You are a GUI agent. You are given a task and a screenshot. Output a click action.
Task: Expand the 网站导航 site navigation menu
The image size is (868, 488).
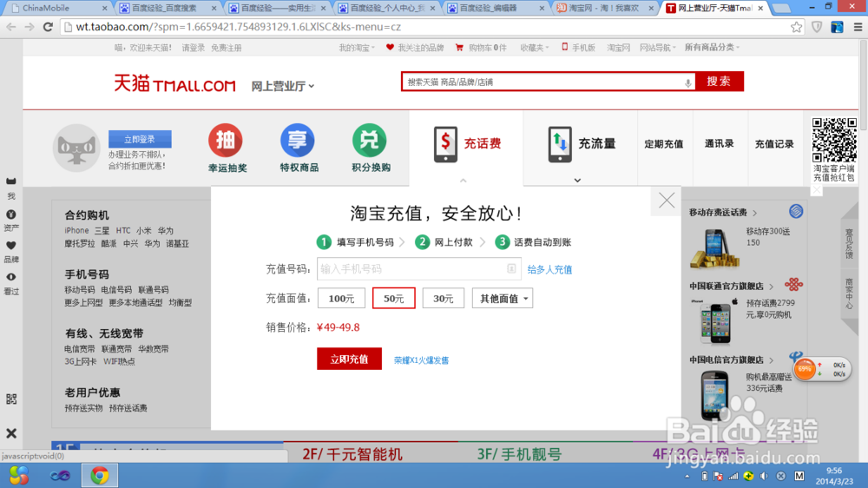pyautogui.click(x=658, y=48)
